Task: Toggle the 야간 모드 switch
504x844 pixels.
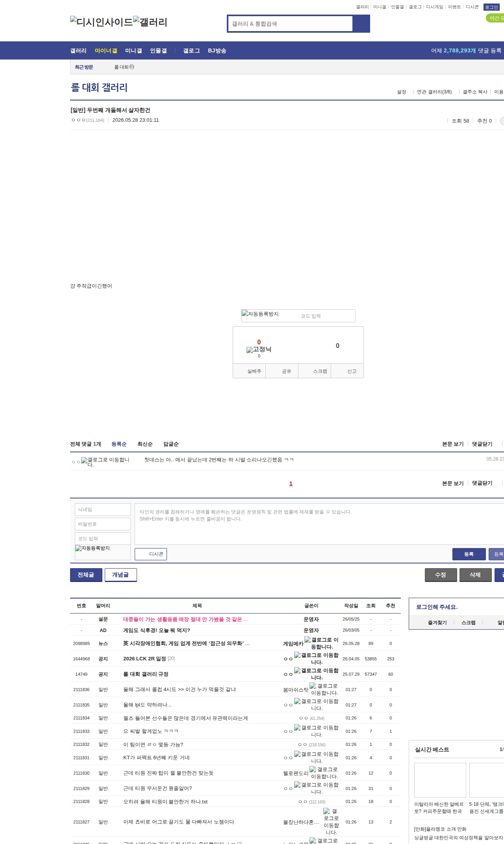Action: (x=495, y=18)
